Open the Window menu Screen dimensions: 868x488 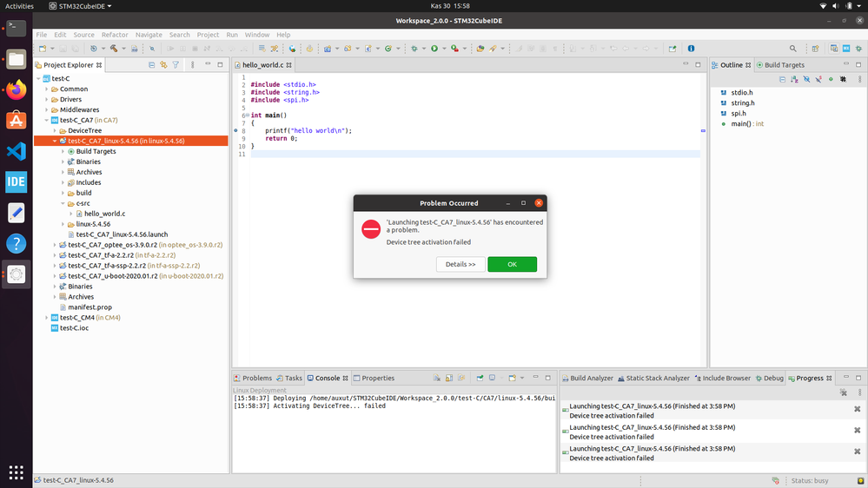tap(257, 35)
